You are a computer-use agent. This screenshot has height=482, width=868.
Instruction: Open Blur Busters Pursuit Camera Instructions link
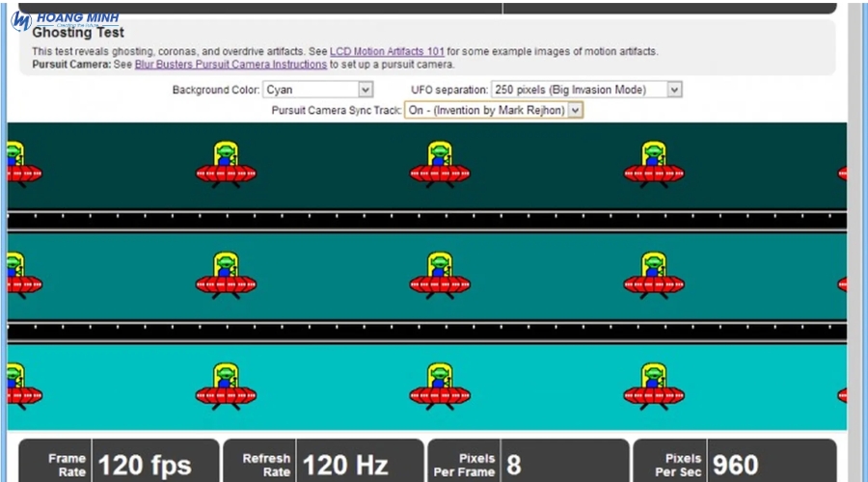[x=231, y=65]
